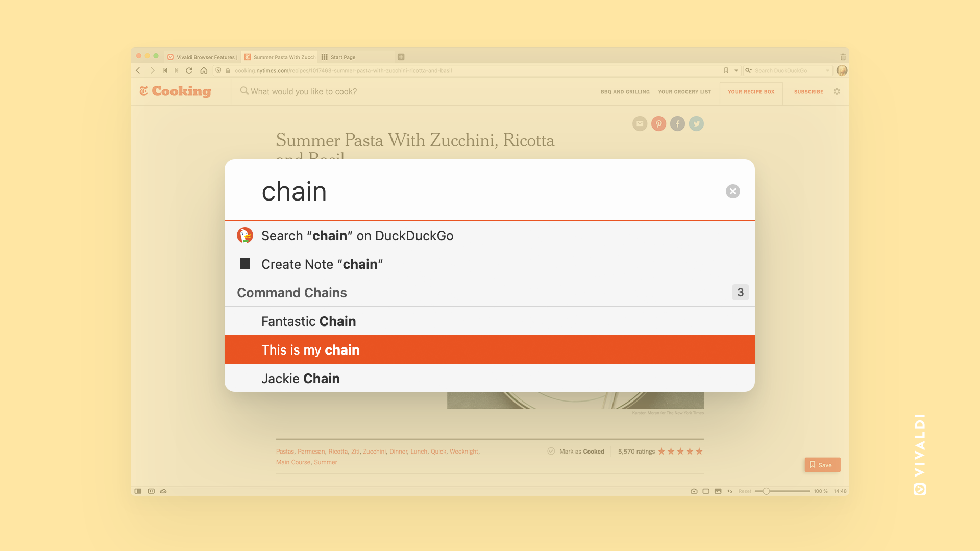Expand the Command Chains results section
The image size is (980, 551).
pyautogui.click(x=740, y=292)
